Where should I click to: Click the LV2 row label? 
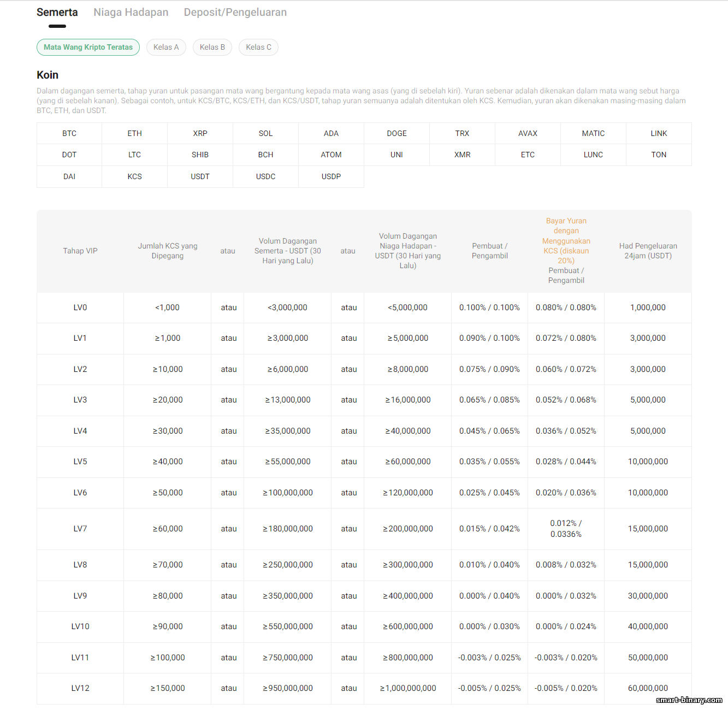pos(80,370)
